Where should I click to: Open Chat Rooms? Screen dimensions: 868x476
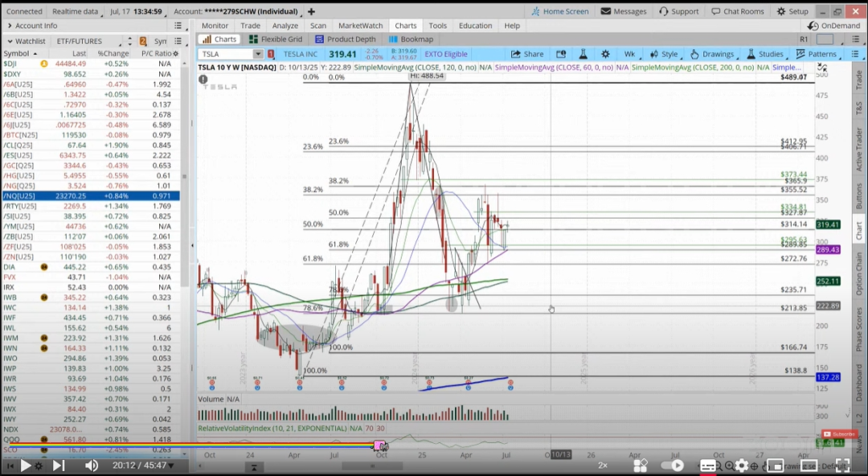(738, 11)
